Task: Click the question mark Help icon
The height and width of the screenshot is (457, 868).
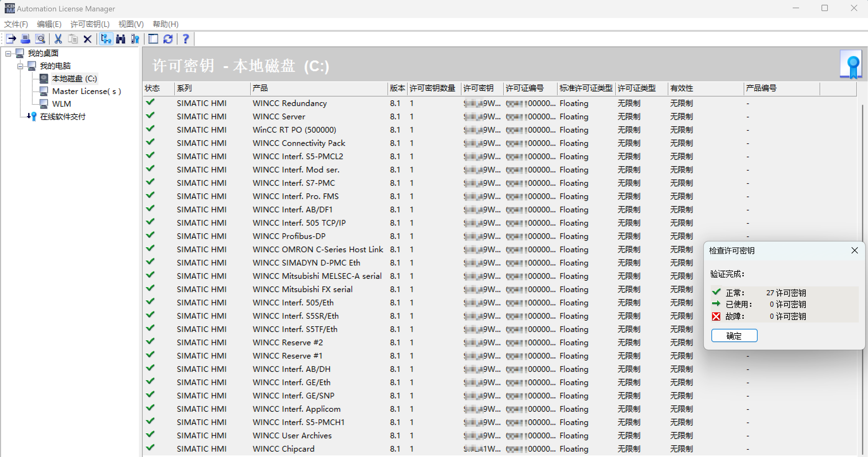Action: click(x=185, y=39)
